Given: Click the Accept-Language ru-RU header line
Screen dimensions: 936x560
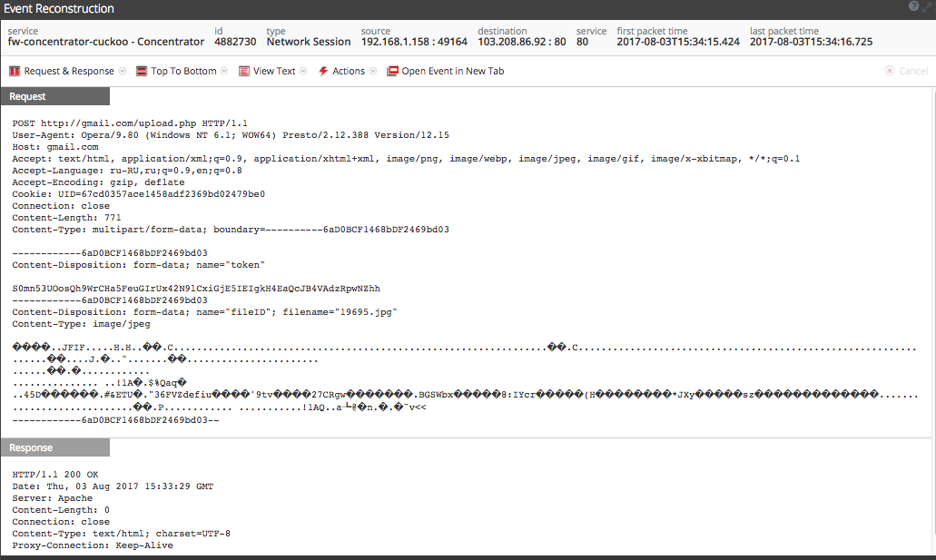Looking at the screenshot, I should 127,171.
